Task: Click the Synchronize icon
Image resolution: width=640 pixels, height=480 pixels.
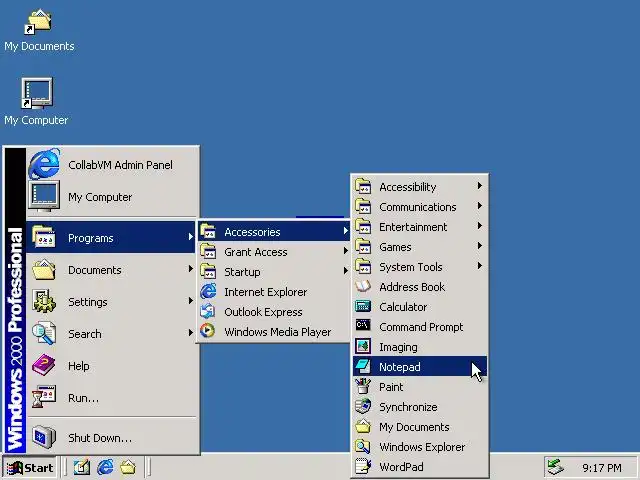Action: [x=362, y=406]
